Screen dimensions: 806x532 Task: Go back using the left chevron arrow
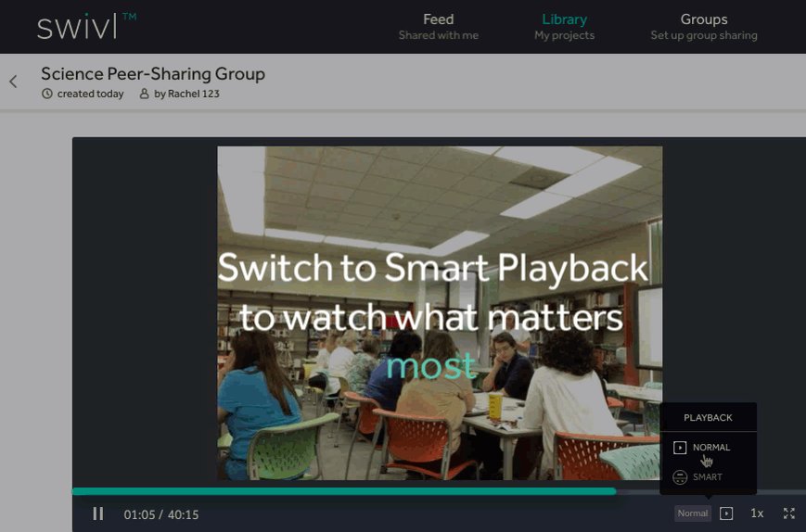tap(13, 82)
